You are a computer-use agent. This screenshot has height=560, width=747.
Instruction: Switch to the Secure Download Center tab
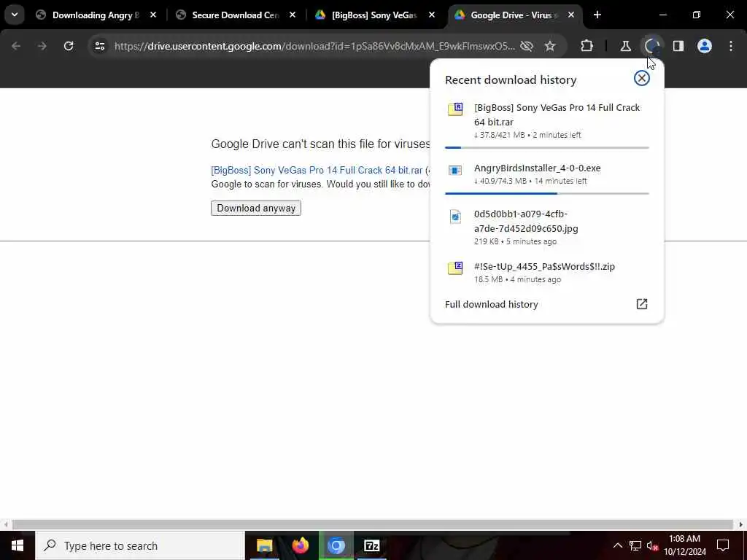[236, 15]
